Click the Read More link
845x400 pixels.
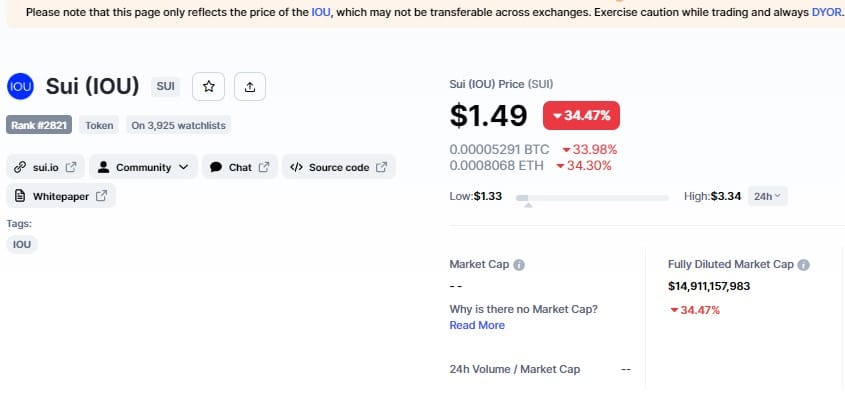tap(477, 325)
